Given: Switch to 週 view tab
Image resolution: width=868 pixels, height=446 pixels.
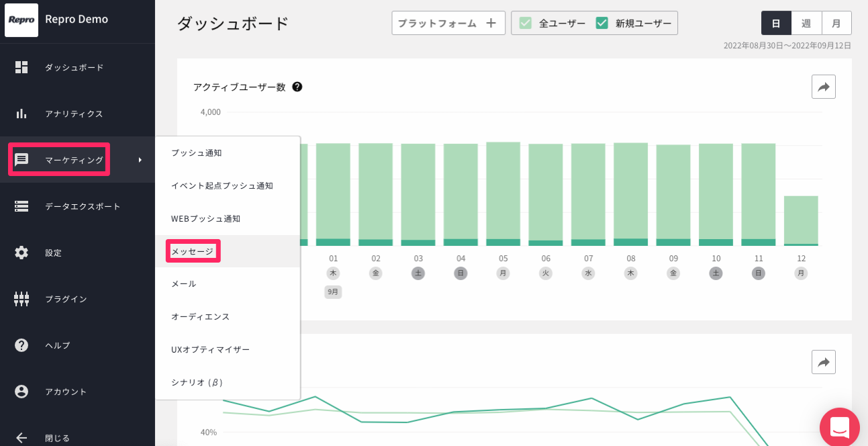Looking at the screenshot, I should pos(806,23).
